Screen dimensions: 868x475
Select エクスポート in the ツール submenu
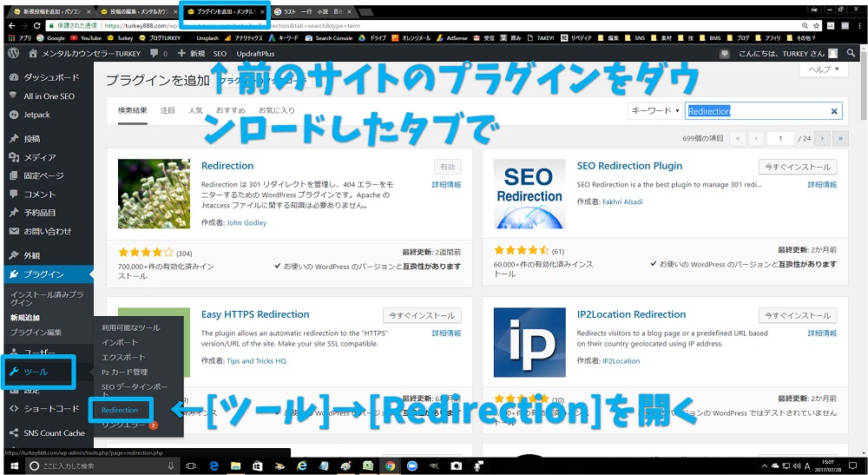tap(123, 357)
